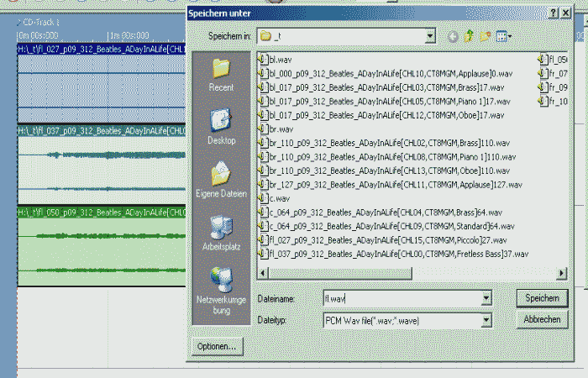Open Eigene Dateien folder shortcut
The height and width of the screenshot is (378, 588).
(221, 180)
